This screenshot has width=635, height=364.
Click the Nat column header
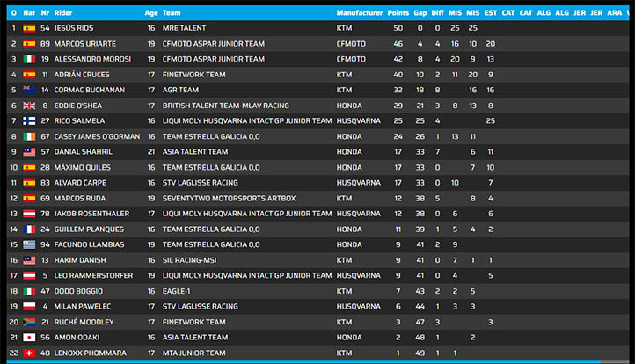[29, 13]
